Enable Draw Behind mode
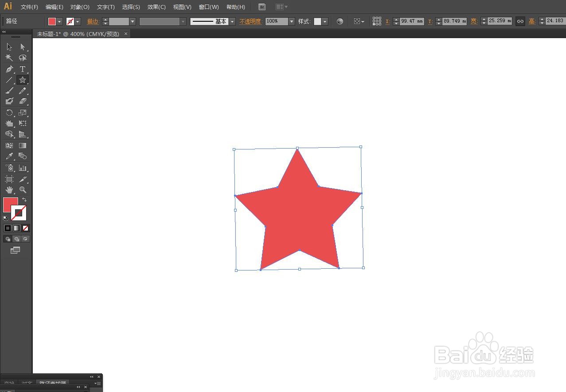The width and height of the screenshot is (566, 392). [x=16, y=239]
